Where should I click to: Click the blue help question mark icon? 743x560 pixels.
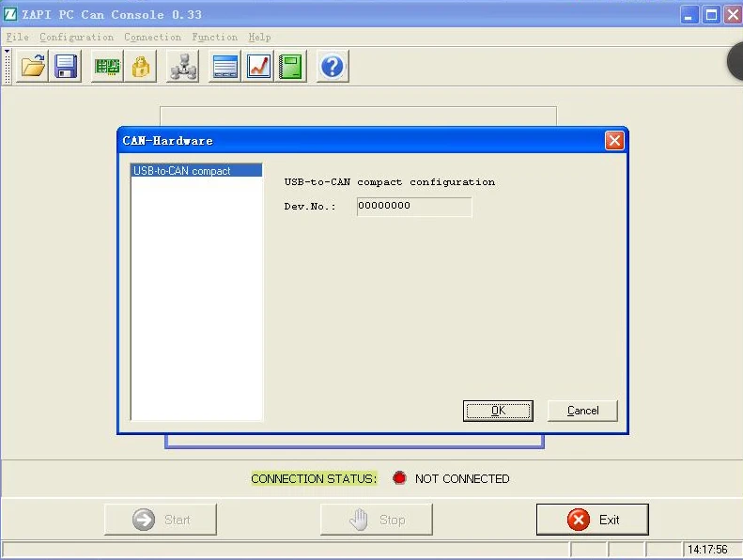coord(333,67)
